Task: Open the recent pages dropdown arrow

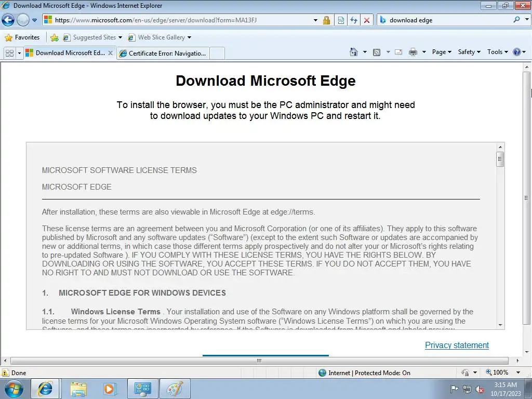Action: pyautogui.click(x=35, y=20)
